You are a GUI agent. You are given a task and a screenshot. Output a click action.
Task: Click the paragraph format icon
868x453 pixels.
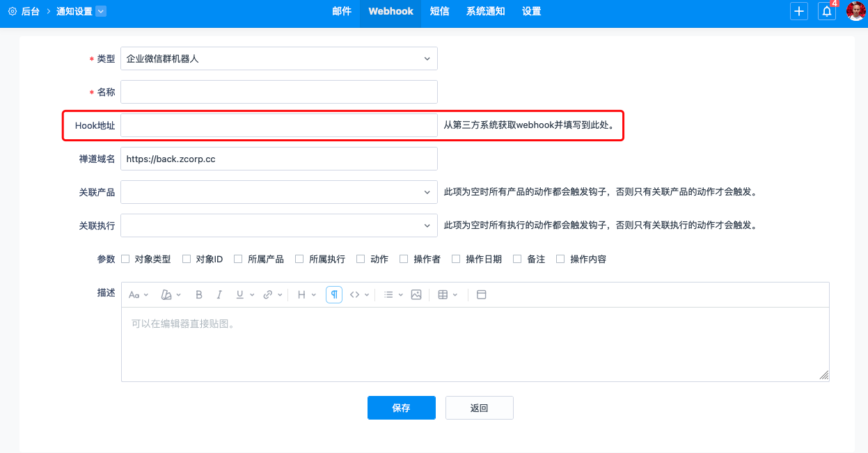click(x=334, y=295)
